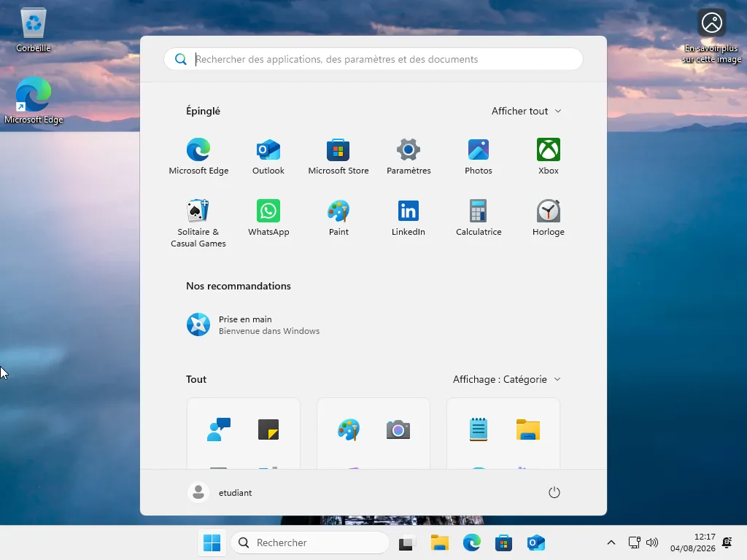Screen dimensions: 747x560
Task: Click En savoir plus sur cette image
Action: (x=712, y=36)
